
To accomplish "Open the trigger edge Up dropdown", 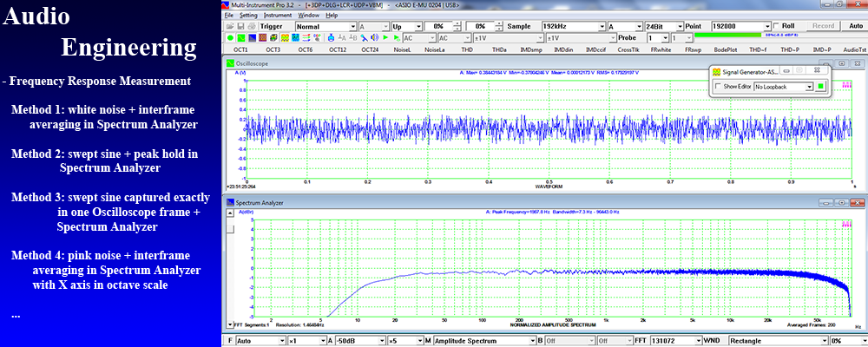I will (407, 26).
